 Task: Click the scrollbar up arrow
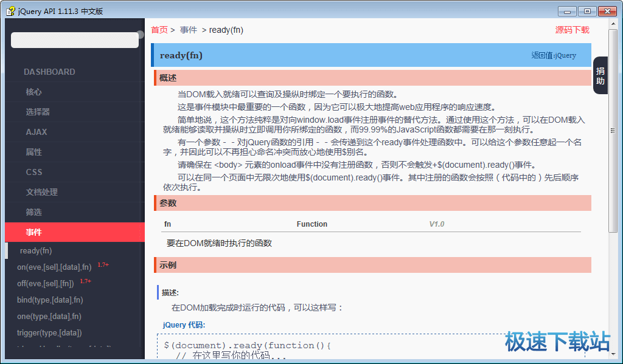click(x=612, y=24)
